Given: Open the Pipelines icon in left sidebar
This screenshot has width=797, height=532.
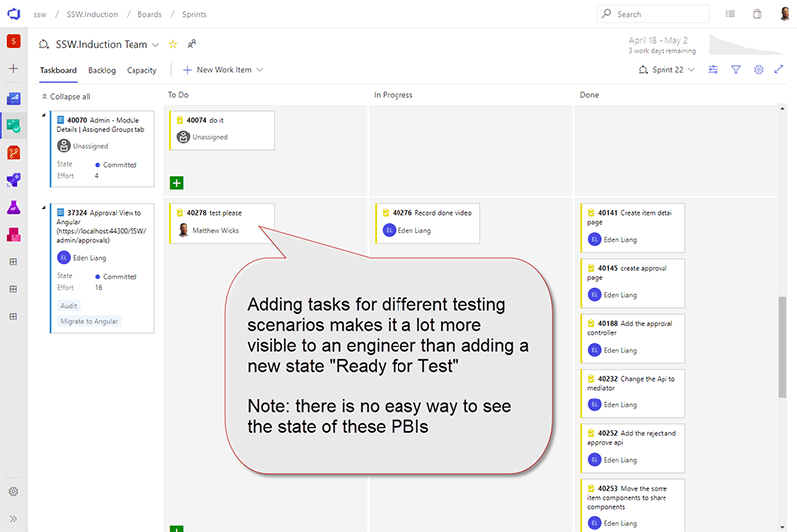Looking at the screenshot, I should (14, 180).
